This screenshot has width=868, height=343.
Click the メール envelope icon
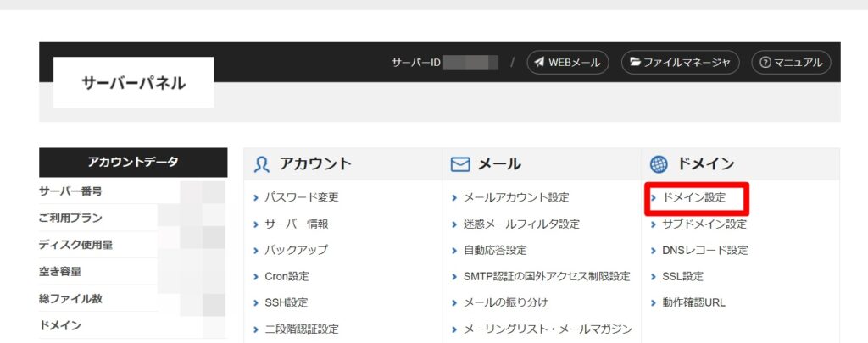tap(460, 164)
